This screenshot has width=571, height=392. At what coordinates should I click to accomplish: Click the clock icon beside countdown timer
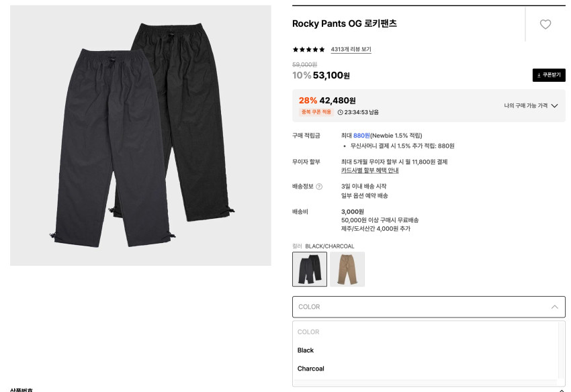[340, 113]
